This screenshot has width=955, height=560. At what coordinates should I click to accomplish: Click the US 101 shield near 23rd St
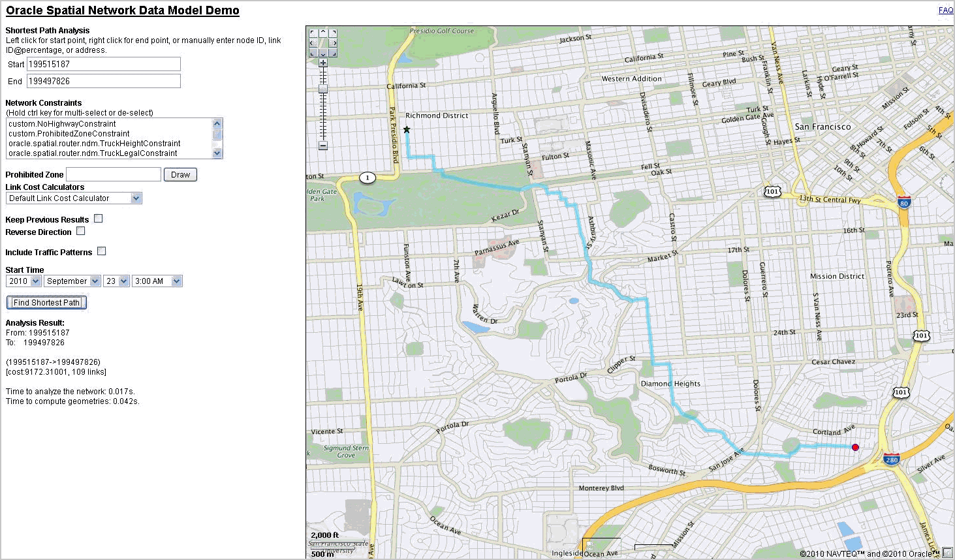tap(921, 335)
